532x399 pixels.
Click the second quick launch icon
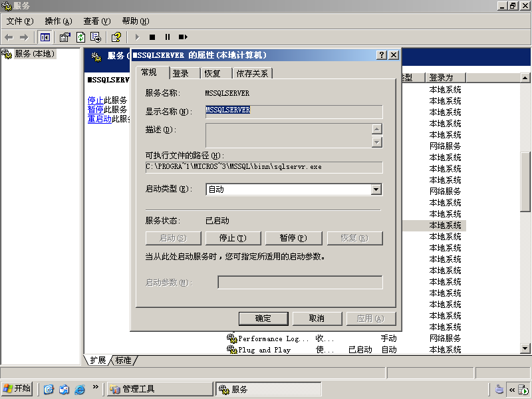(x=64, y=389)
